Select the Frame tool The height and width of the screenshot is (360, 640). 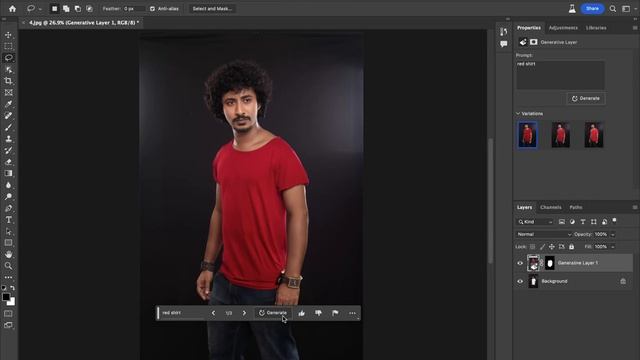8,93
